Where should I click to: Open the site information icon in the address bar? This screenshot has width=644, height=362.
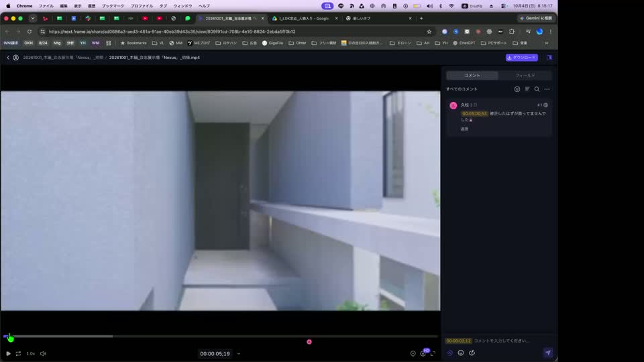coord(43,32)
